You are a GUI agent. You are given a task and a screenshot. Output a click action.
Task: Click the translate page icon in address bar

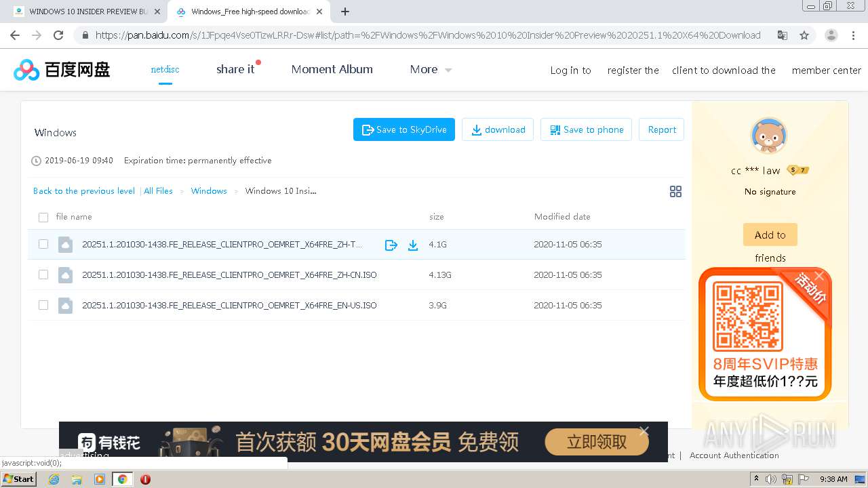tap(783, 35)
